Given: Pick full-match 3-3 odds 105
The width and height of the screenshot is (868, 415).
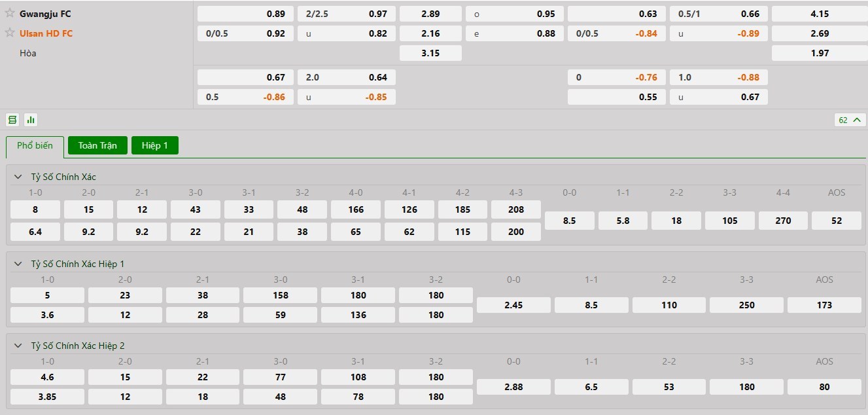Looking at the screenshot, I should [730, 221].
